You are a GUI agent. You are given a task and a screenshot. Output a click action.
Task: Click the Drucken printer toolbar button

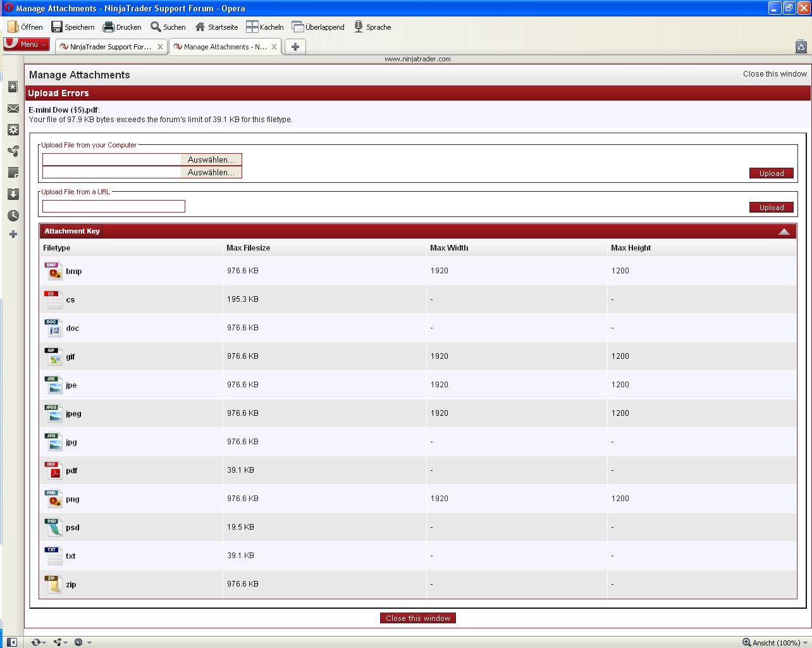click(x=122, y=27)
